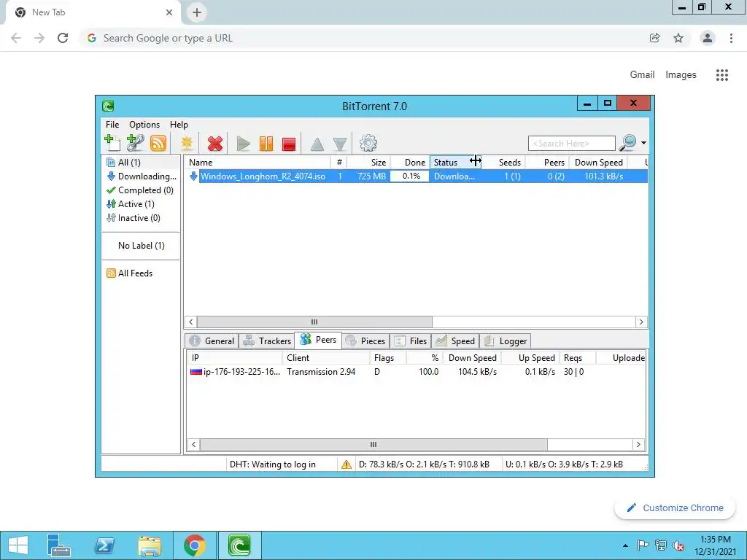Switch to the General tab
747x560 pixels.
212,341
